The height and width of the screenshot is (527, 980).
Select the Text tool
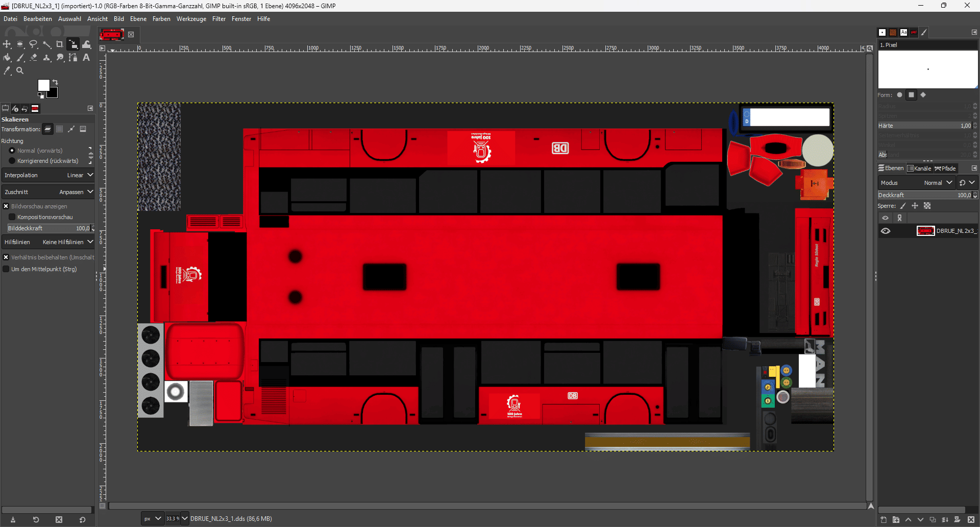click(86, 58)
